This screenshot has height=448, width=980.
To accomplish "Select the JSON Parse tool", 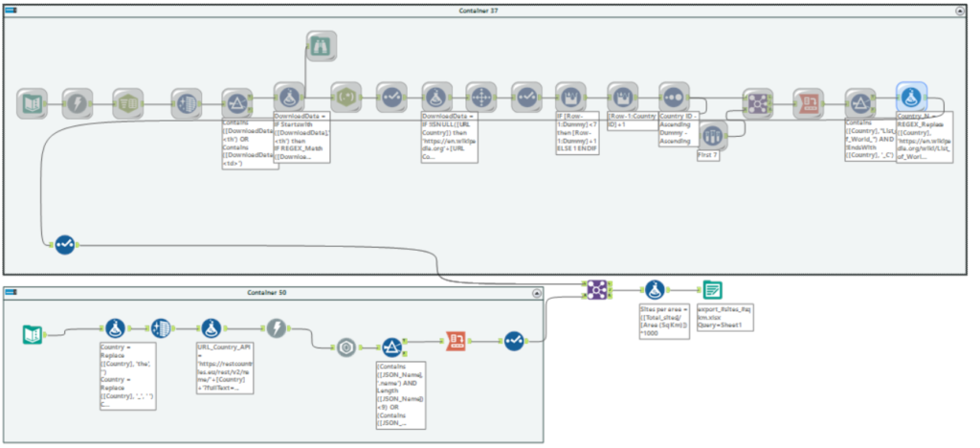I will (345, 347).
